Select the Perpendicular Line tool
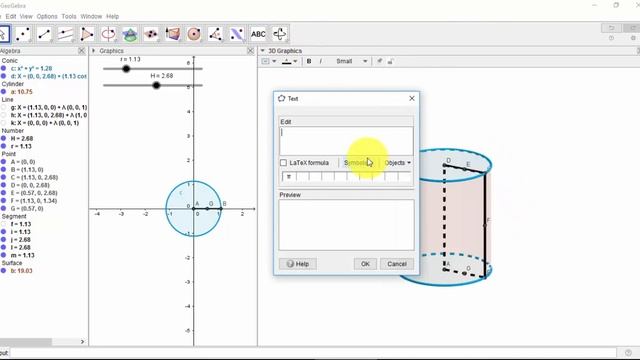The height and width of the screenshot is (360, 640). click(65, 34)
